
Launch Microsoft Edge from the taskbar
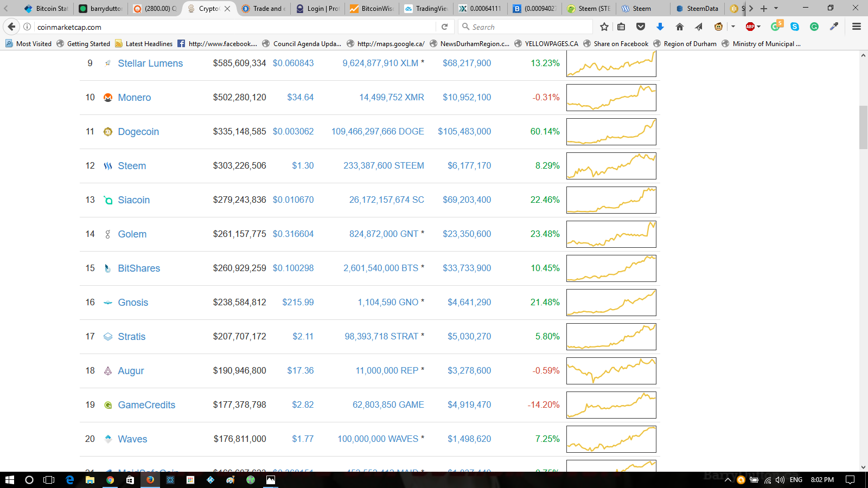69,480
